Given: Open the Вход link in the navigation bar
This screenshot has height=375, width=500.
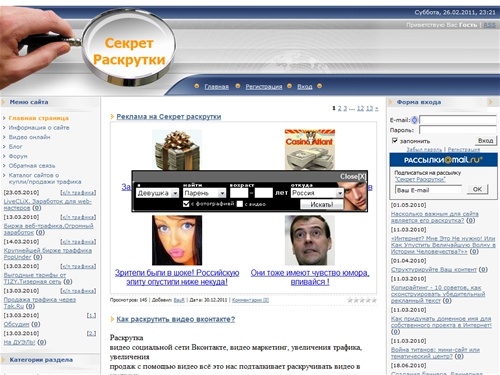Looking at the screenshot, I should 305,87.
